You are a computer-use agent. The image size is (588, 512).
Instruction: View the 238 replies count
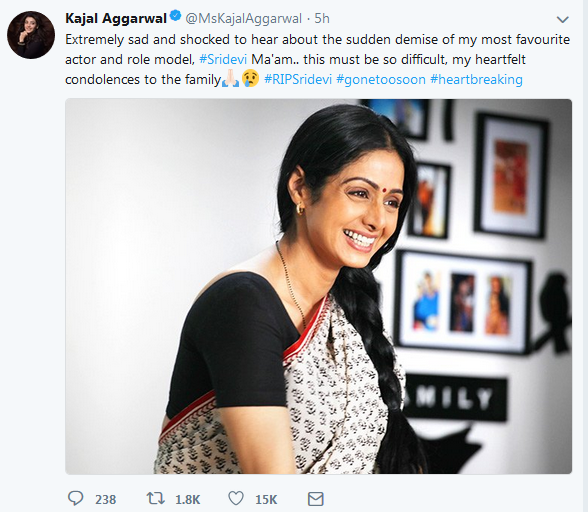105,500
